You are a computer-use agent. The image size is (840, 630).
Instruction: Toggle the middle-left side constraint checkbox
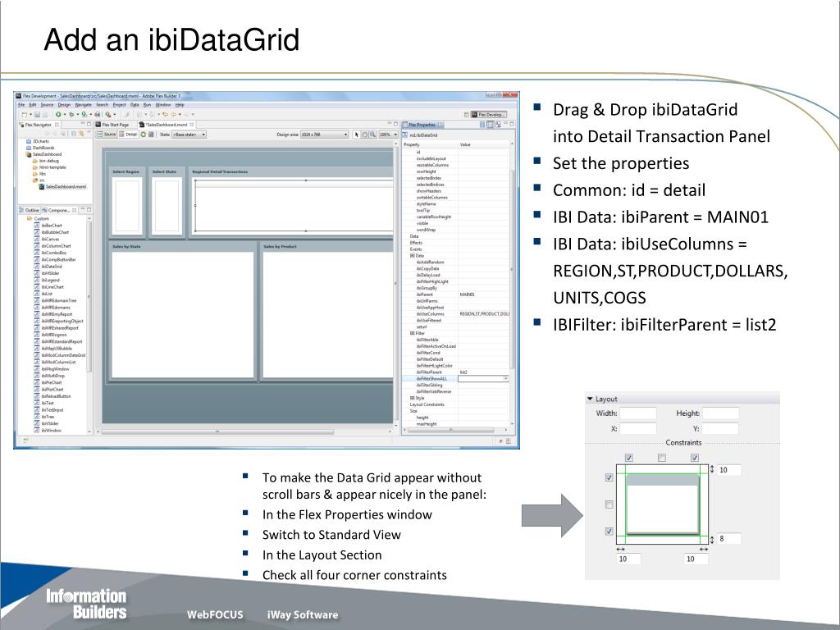[x=609, y=504]
